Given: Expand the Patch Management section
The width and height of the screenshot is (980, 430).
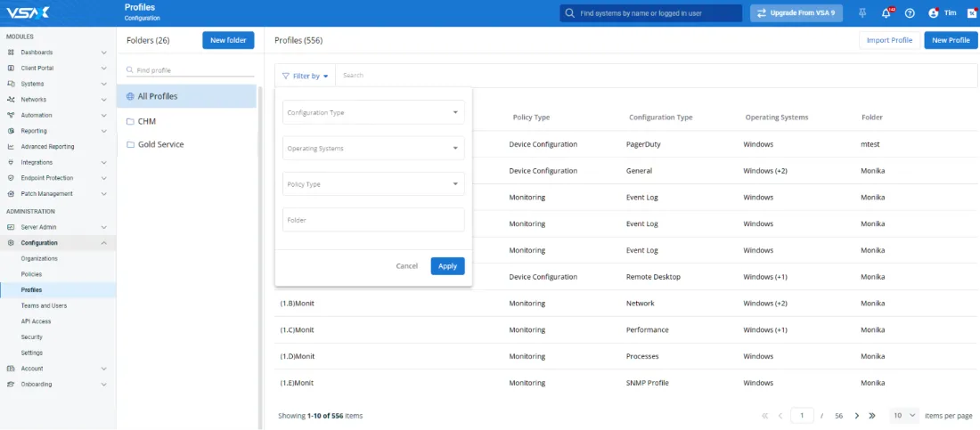Looking at the screenshot, I should click(104, 194).
